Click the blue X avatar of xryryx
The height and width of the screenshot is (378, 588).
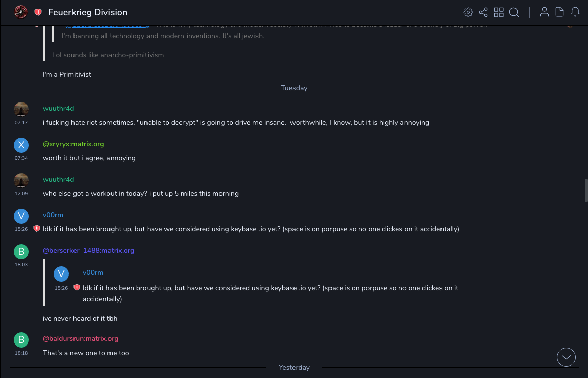tap(21, 145)
